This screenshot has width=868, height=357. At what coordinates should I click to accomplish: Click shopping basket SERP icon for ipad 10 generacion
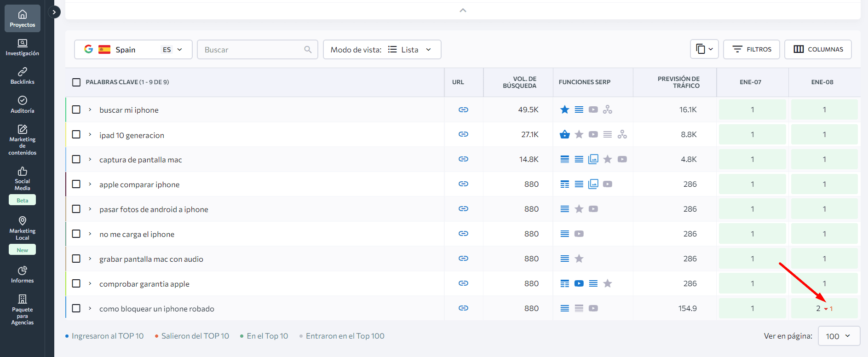pyautogui.click(x=565, y=134)
